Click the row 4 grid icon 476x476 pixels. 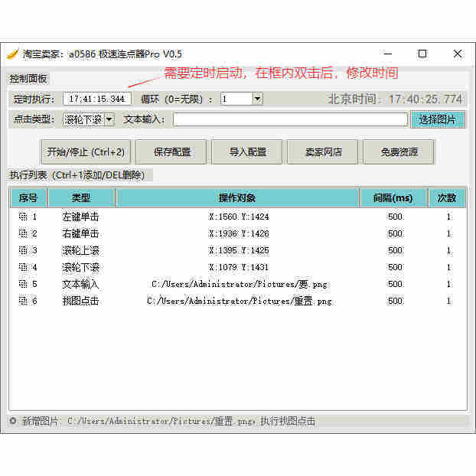[23, 267]
